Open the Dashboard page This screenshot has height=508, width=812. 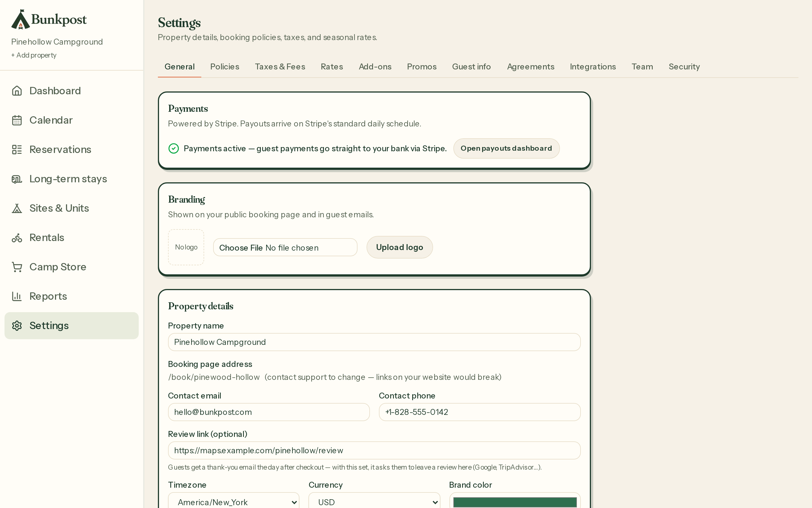point(71,91)
